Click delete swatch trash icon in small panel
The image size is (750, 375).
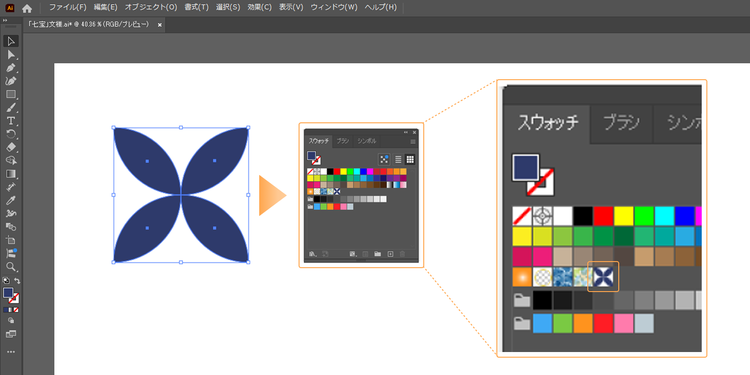[402, 254]
